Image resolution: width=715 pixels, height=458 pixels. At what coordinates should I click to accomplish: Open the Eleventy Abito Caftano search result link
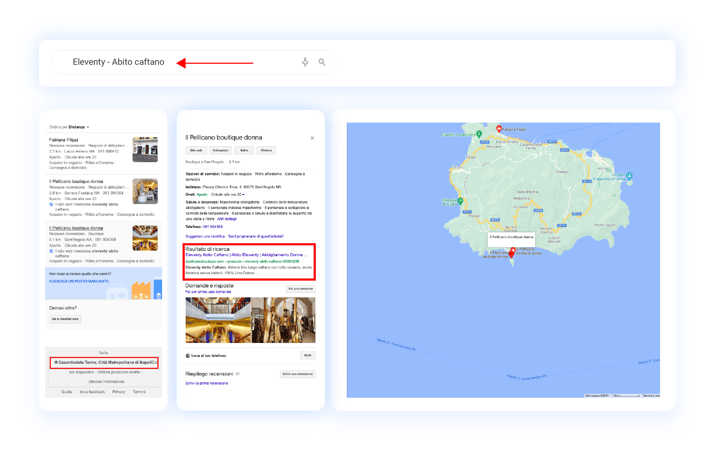(246, 255)
